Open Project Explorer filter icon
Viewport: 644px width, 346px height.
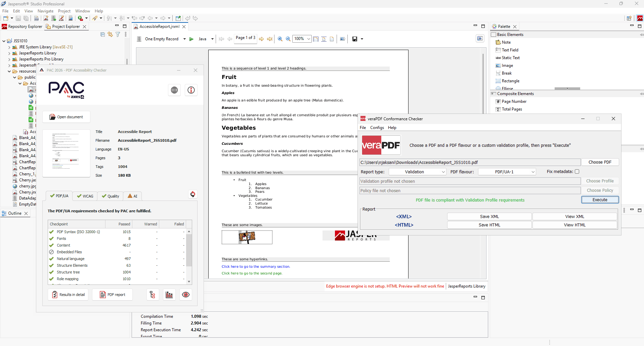pyautogui.click(x=118, y=34)
